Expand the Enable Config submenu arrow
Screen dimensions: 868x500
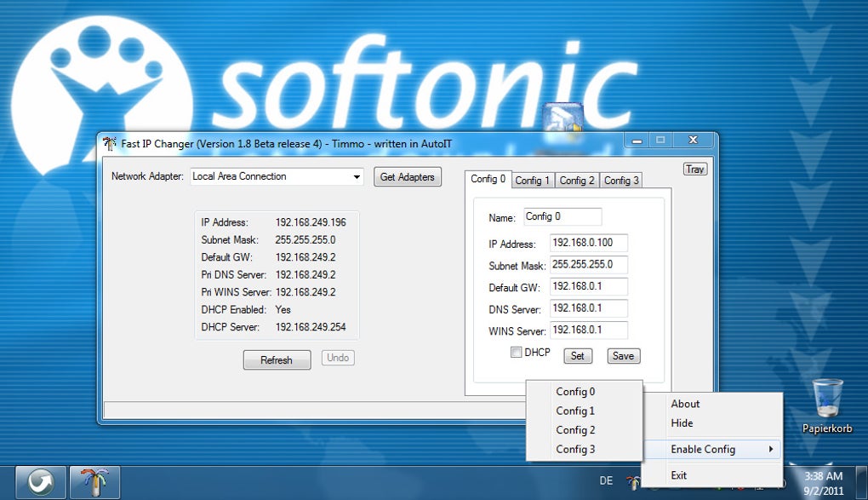[x=771, y=449]
